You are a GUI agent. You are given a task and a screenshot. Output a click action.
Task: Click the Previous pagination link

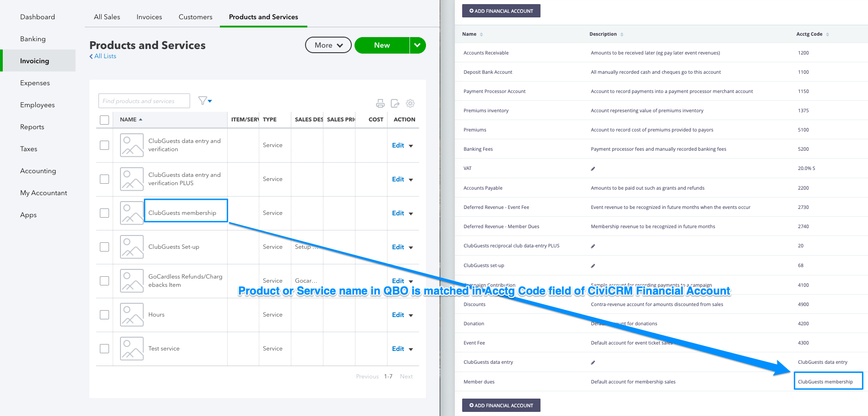click(x=367, y=377)
